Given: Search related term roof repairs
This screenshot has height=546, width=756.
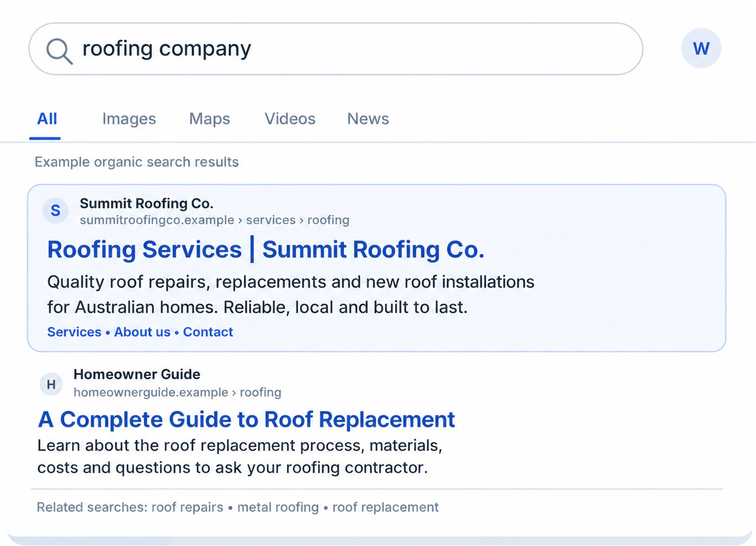Looking at the screenshot, I should click(x=188, y=507).
